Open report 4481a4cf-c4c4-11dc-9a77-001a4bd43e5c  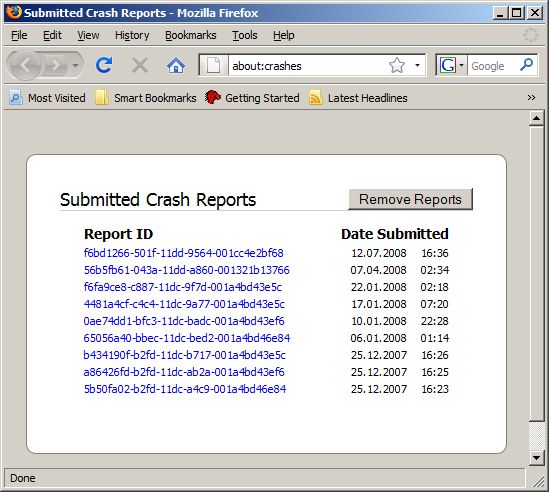[x=184, y=304]
